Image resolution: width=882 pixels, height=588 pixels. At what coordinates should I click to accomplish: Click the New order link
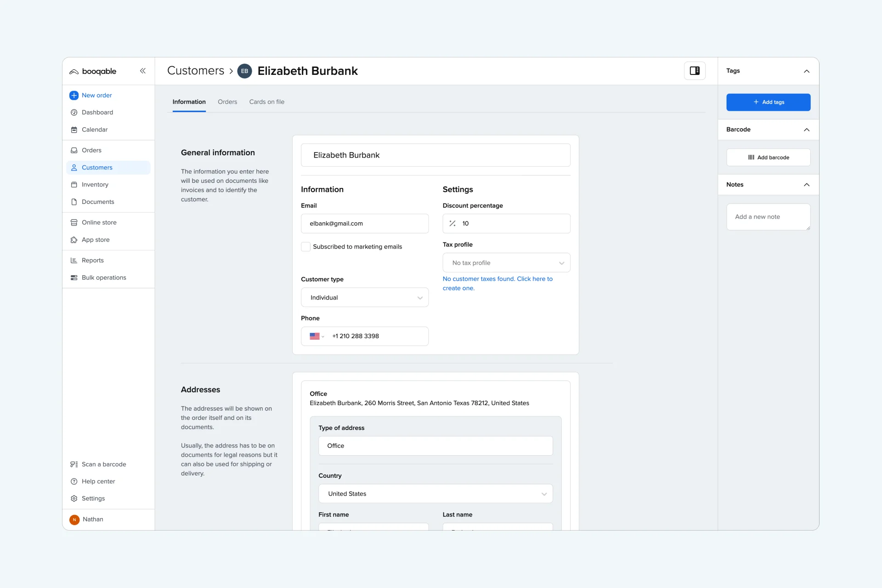(97, 95)
